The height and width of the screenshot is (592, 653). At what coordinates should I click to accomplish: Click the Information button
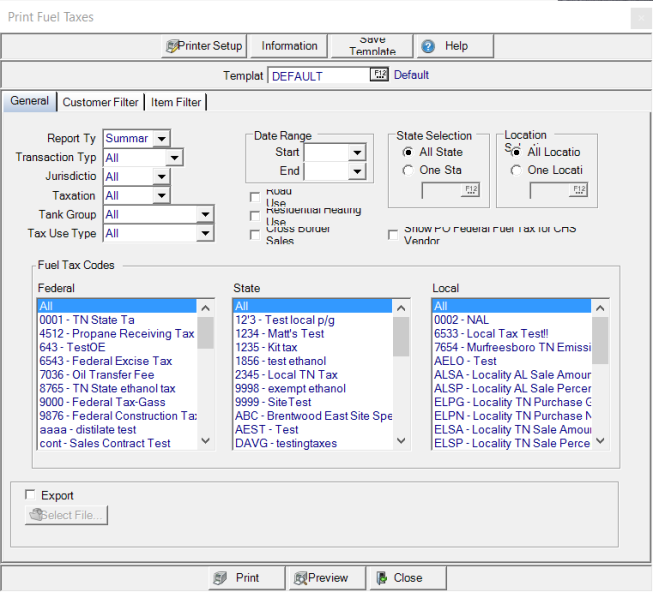point(289,46)
